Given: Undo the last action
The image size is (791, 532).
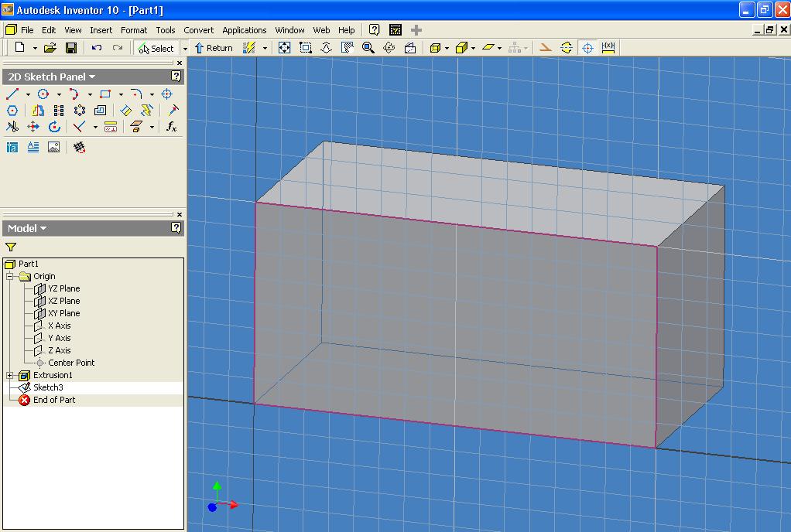Looking at the screenshot, I should tap(96, 48).
